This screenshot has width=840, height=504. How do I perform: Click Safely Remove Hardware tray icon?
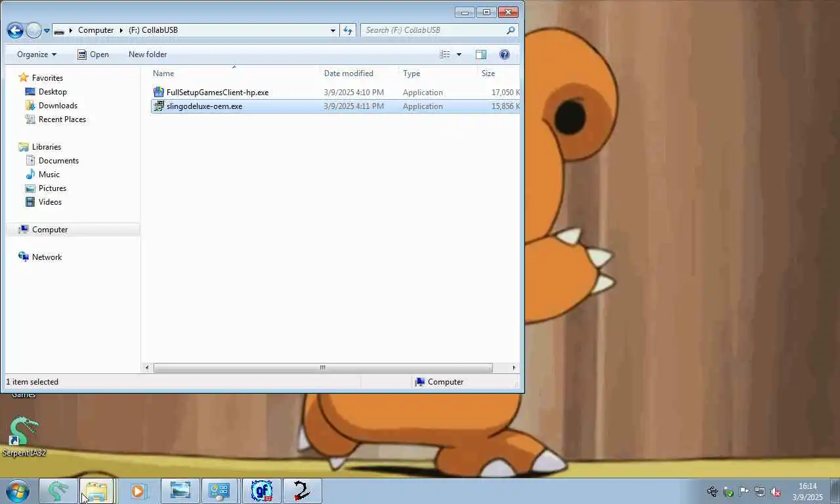[712, 492]
